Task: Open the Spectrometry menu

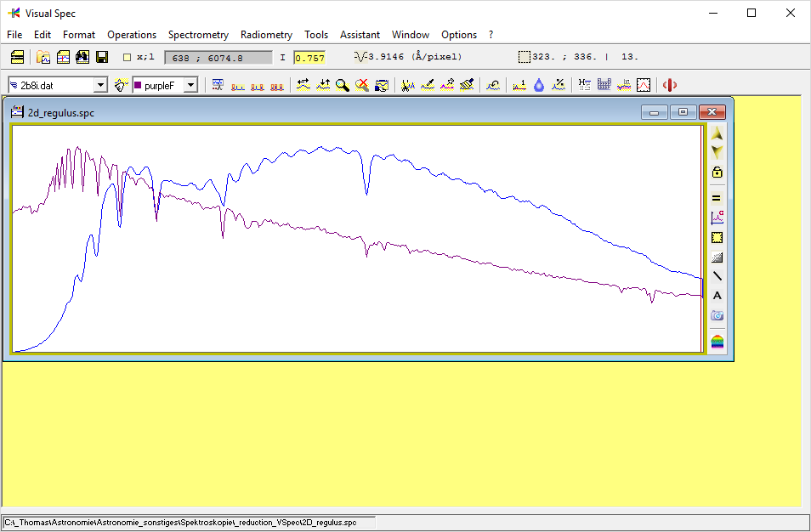Action: click(198, 35)
